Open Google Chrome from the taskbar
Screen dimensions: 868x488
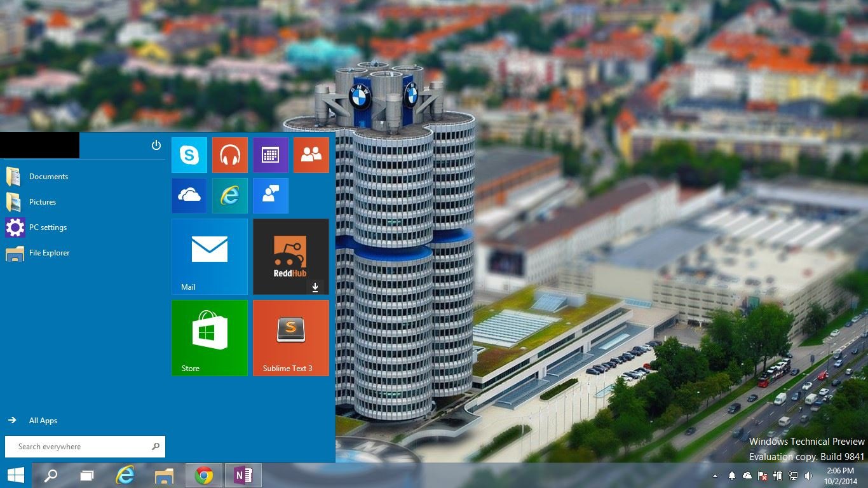pos(203,475)
